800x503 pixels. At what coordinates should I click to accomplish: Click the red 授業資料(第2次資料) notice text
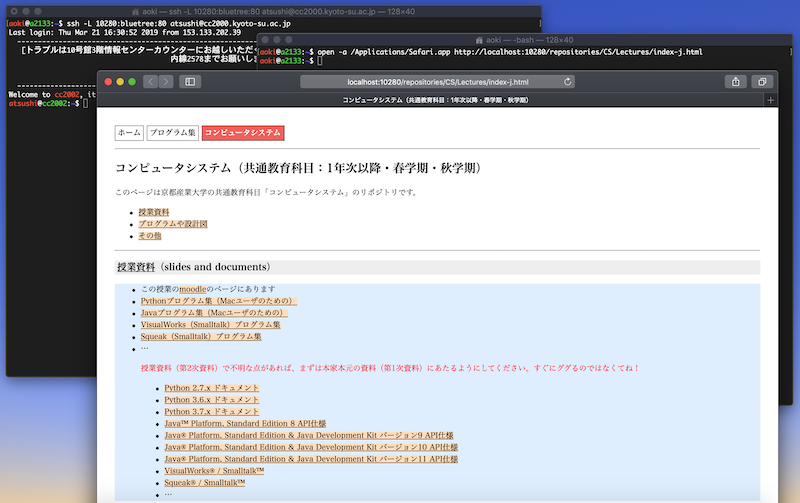click(390, 368)
